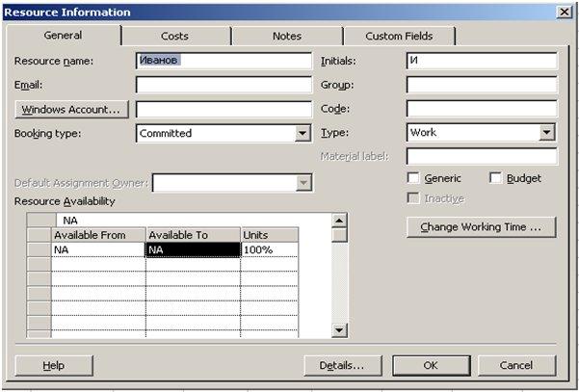
Task: Open the Type dropdown arrow
Action: coord(547,133)
